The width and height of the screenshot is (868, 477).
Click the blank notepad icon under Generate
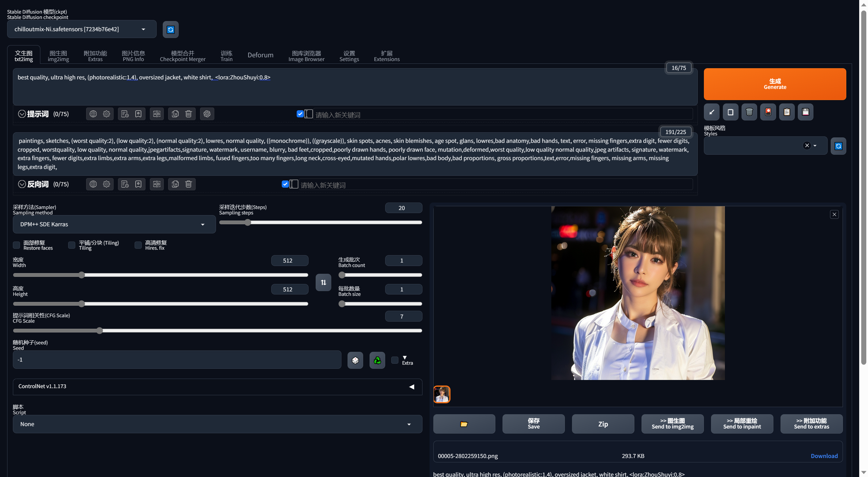coord(730,112)
